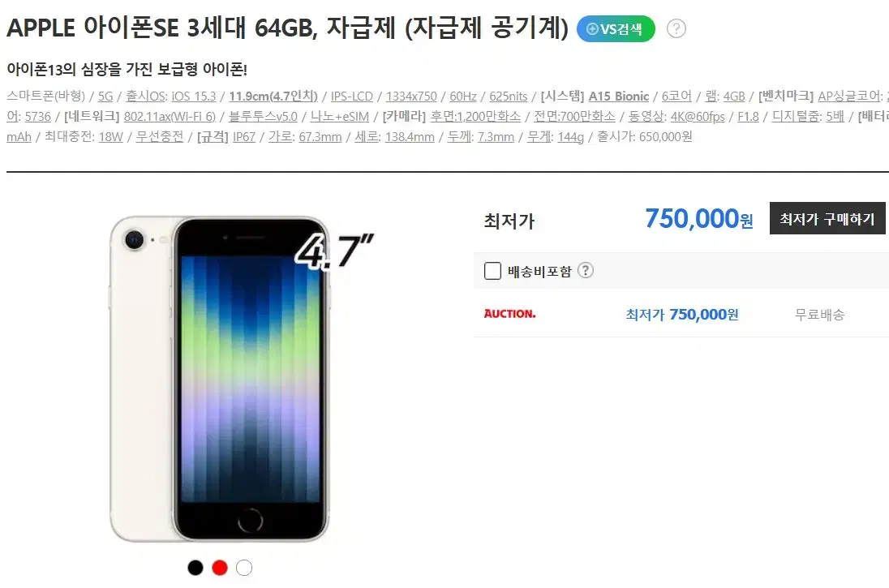Open the IP67 spec link
889x588 pixels.
(x=244, y=136)
